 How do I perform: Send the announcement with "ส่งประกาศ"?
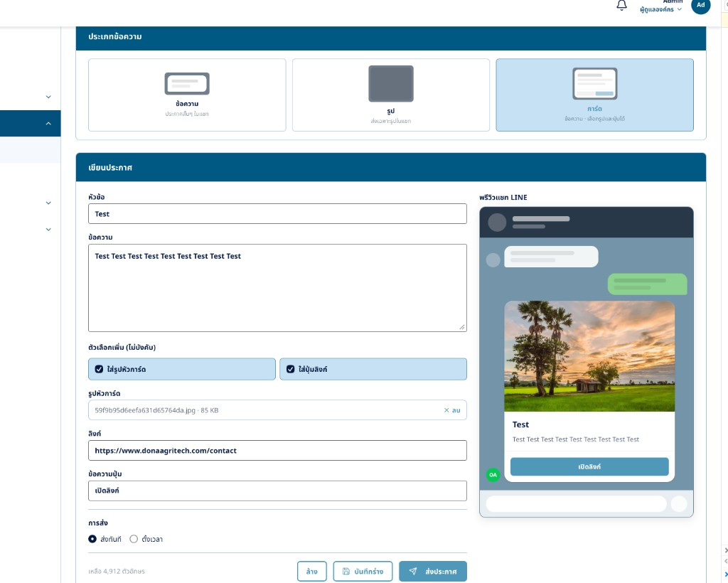[433, 572]
